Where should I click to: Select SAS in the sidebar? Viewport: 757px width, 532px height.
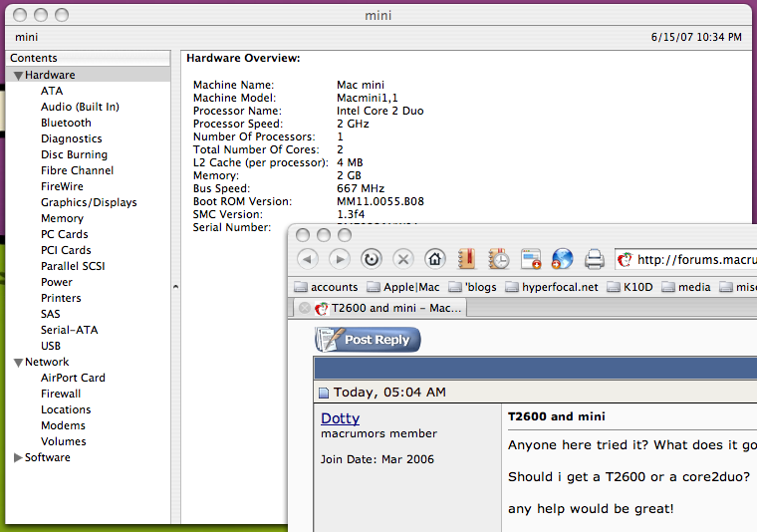(x=50, y=314)
